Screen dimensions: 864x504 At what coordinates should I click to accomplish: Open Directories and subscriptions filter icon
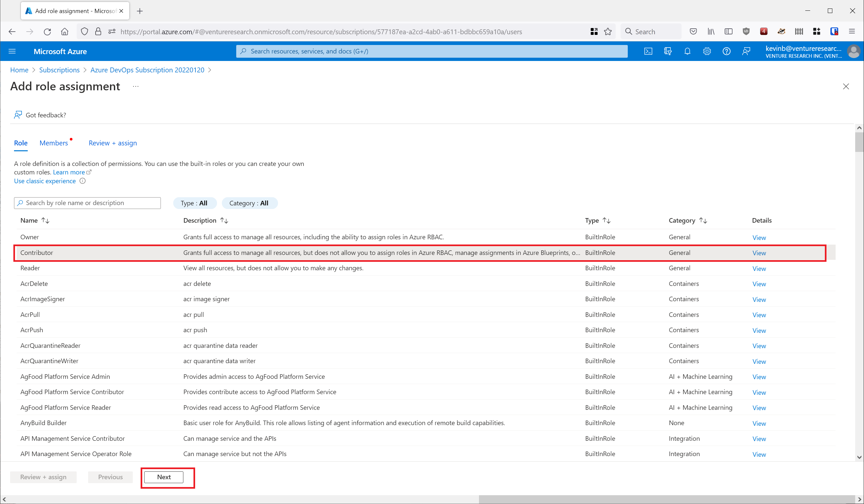tap(668, 52)
